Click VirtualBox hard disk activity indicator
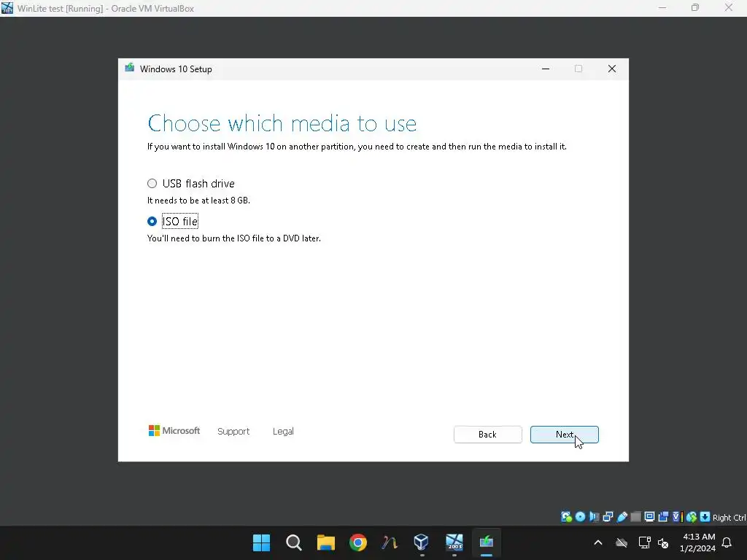Image resolution: width=747 pixels, height=560 pixels. [x=566, y=517]
